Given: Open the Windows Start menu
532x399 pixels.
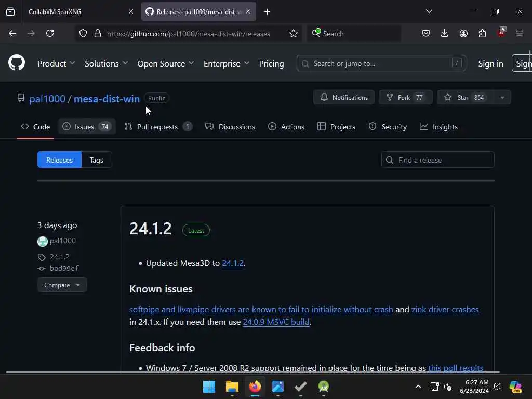Looking at the screenshot, I should (209, 387).
